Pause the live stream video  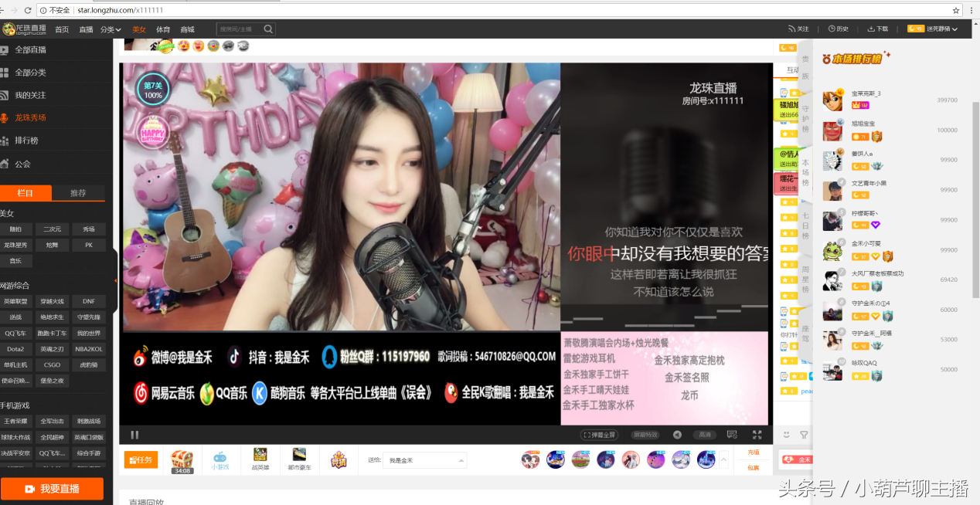pos(134,435)
